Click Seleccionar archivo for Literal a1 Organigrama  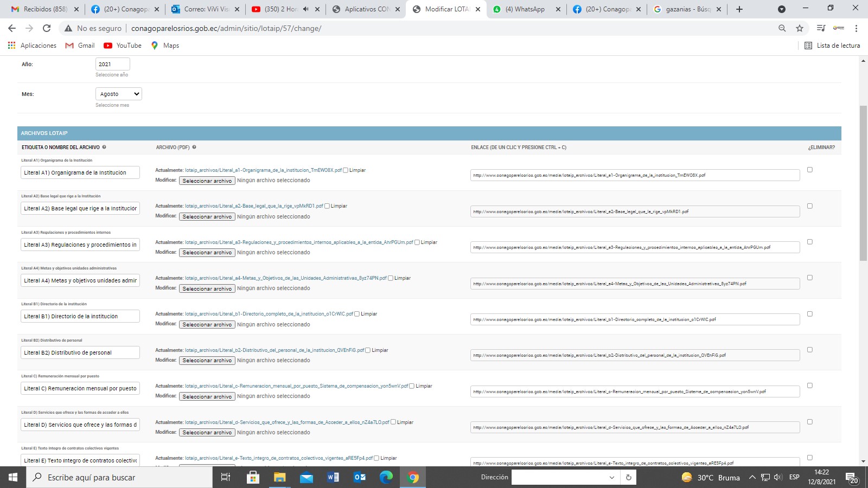[207, 181]
